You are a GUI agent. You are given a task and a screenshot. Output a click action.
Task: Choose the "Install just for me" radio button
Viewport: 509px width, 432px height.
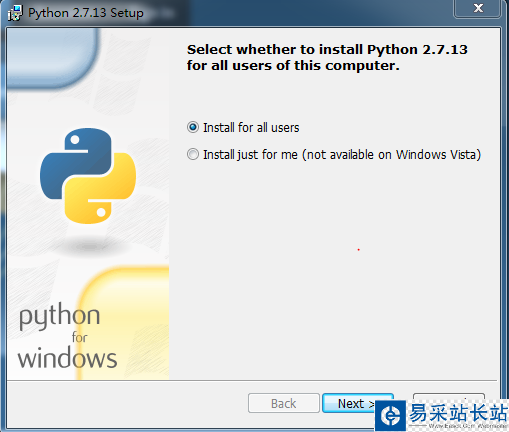point(193,154)
